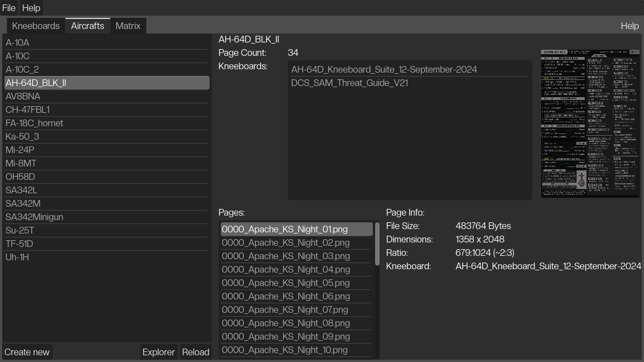Select the Uh-1H aircraft entry
The height and width of the screenshot is (362, 644).
(x=17, y=257)
